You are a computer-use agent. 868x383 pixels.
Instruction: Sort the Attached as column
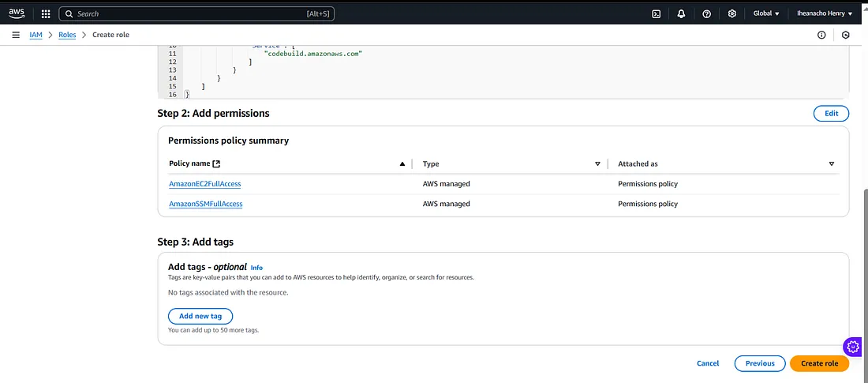pos(832,164)
